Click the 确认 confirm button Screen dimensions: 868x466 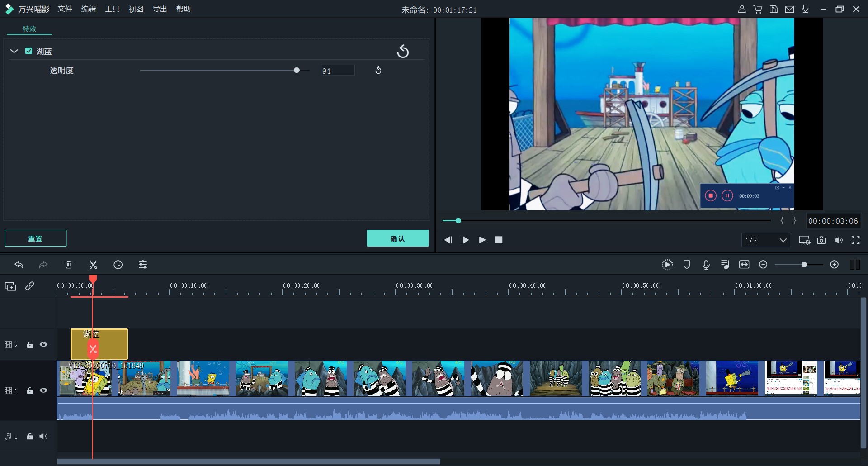coord(397,238)
